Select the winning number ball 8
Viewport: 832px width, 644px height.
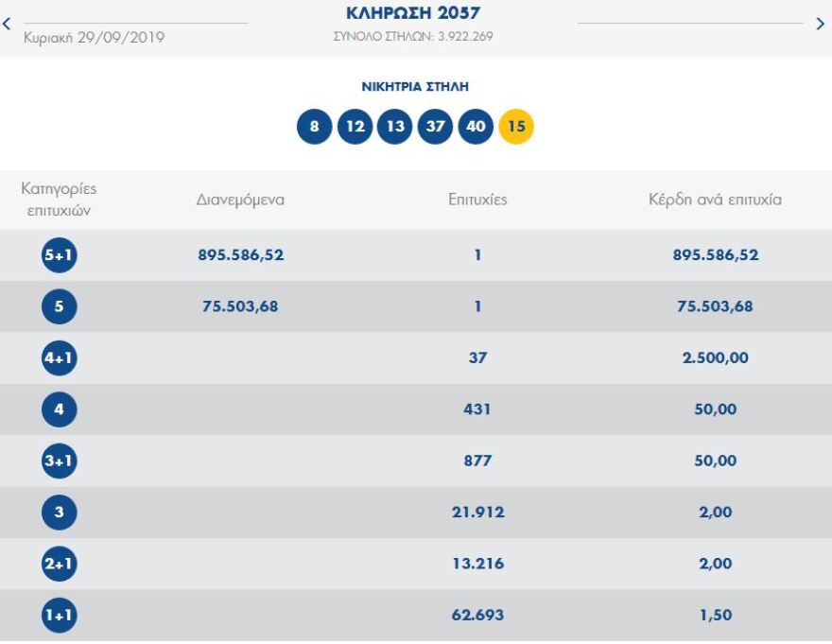(312, 125)
